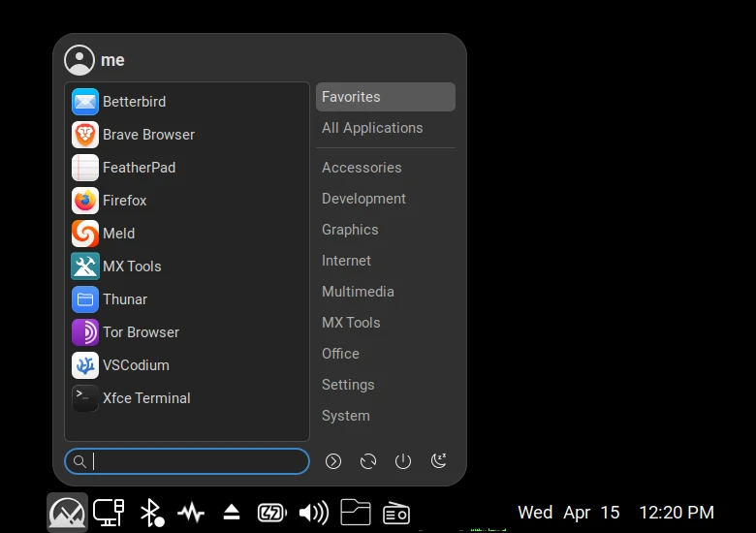
Task: Open the Internet category
Action: [386, 261]
